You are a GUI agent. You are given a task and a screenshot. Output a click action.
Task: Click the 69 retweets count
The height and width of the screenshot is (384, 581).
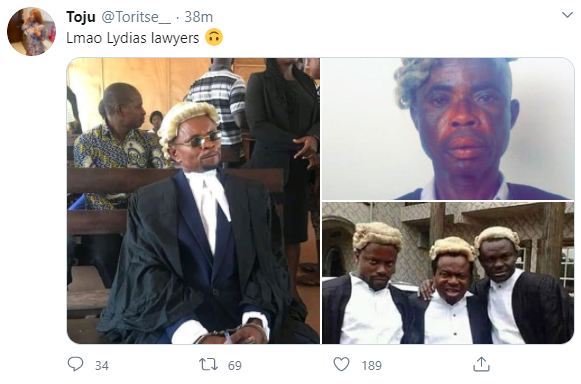235,366
